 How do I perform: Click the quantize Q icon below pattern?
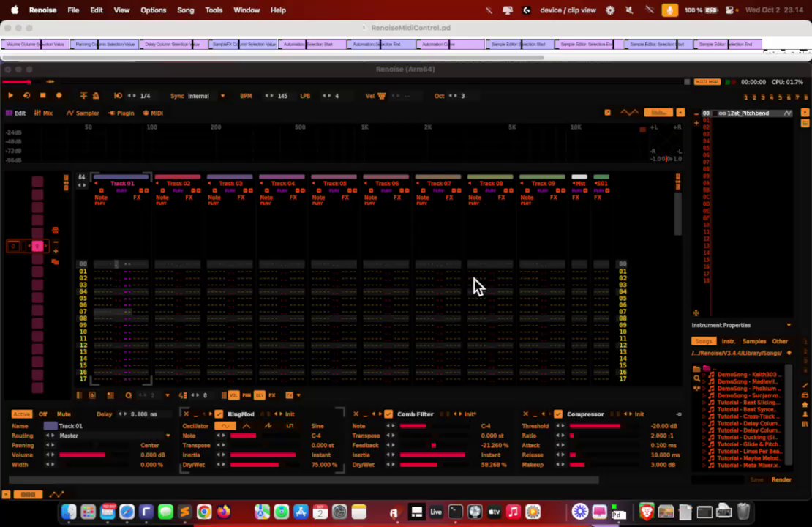pos(129,395)
